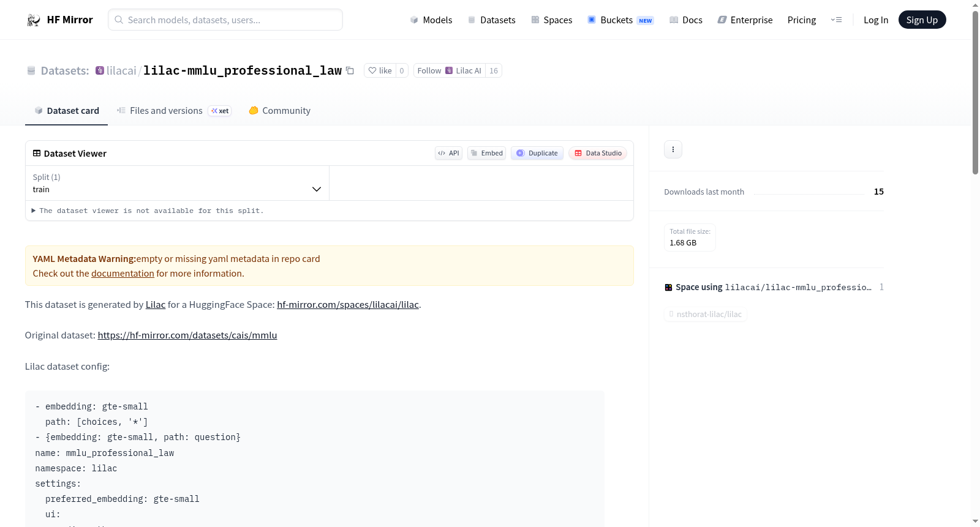Click the xet badge on Files tab
Image resolution: width=980 pixels, height=527 pixels.
tap(220, 111)
